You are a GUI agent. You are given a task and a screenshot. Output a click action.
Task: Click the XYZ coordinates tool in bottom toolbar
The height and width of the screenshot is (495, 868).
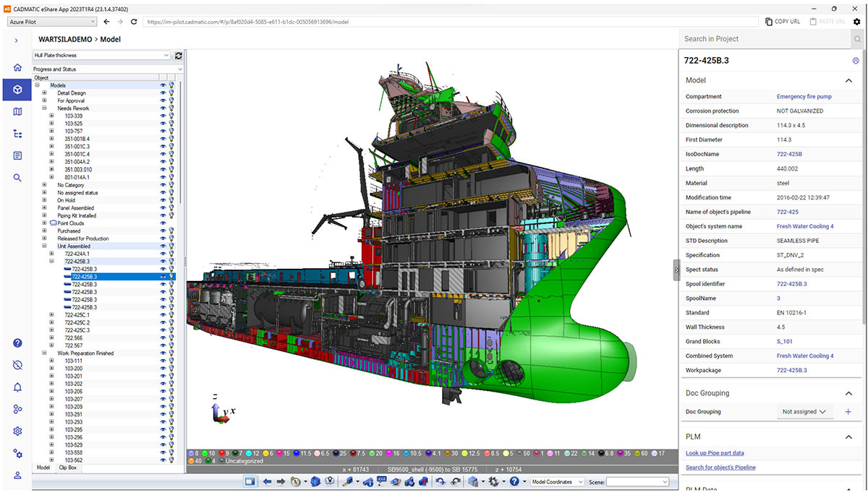[x=381, y=481]
